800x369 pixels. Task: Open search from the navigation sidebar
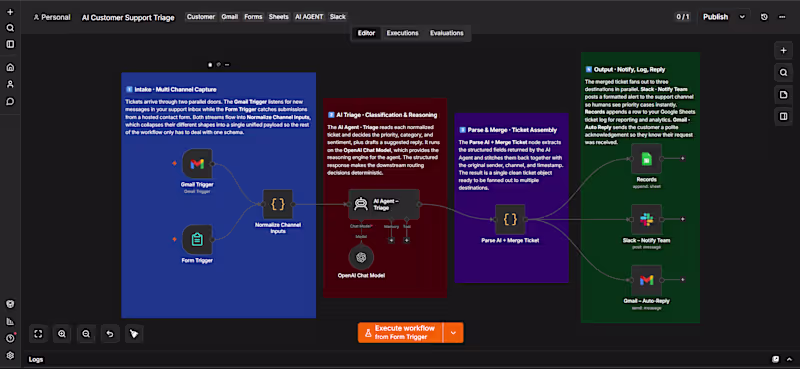point(10,28)
